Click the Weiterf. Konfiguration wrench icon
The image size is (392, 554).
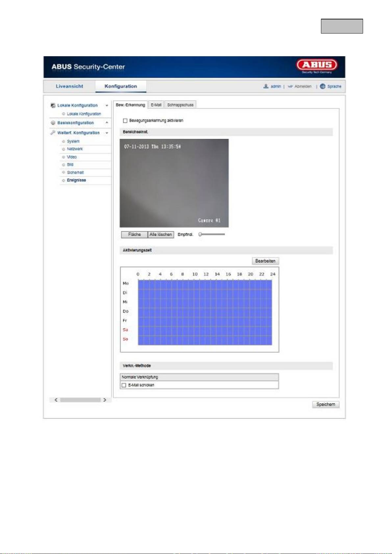click(x=53, y=132)
